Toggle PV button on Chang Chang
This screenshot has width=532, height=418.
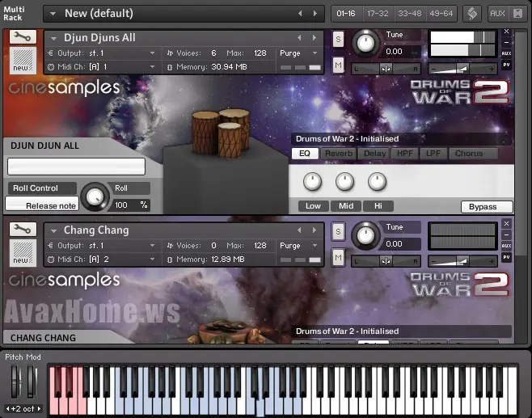coord(506,257)
